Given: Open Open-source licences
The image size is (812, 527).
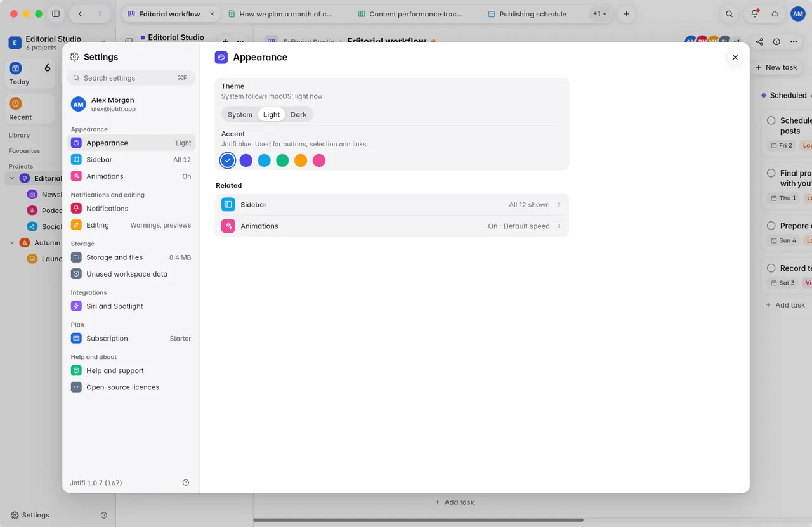Looking at the screenshot, I should (131, 387).
